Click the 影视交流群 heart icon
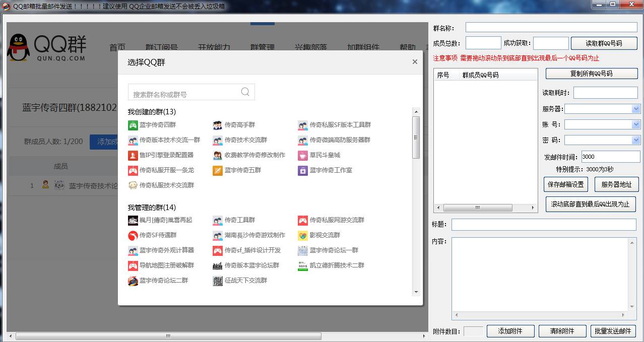 (x=303, y=235)
